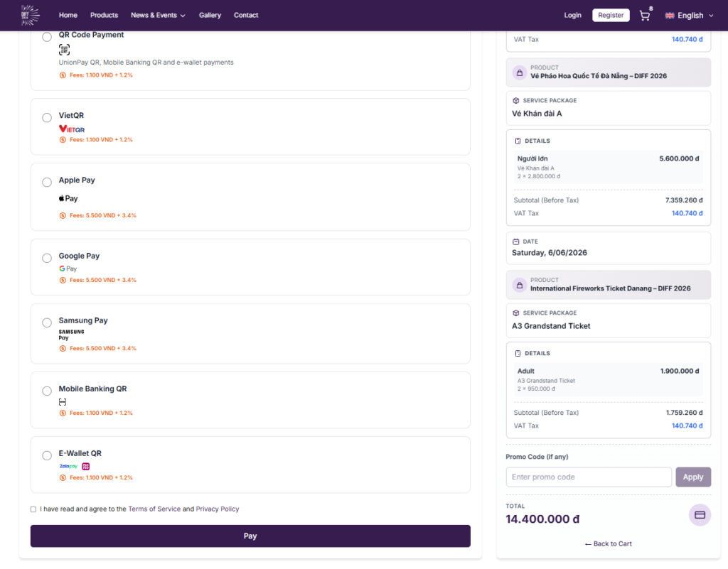Click the cart item count badge
The height and width of the screenshot is (569, 728).
tap(651, 9)
